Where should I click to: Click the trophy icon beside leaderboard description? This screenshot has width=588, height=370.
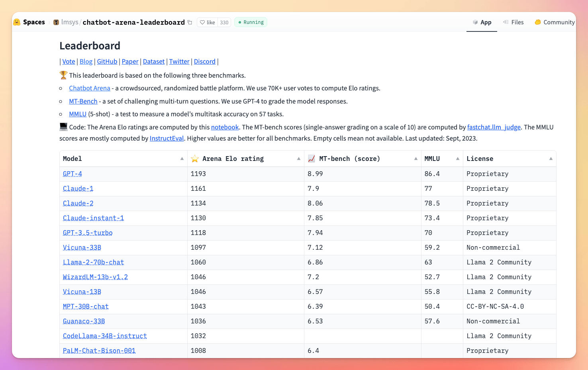pos(63,75)
